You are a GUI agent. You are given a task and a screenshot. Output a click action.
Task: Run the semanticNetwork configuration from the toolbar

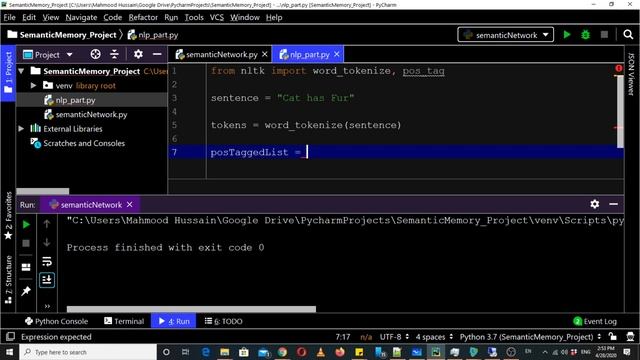[x=567, y=35]
